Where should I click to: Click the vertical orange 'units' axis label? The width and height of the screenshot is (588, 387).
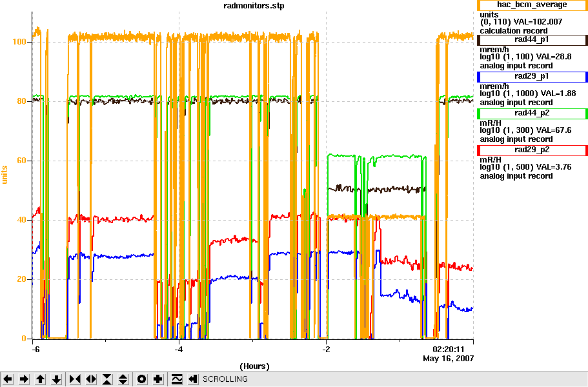click(x=5, y=175)
